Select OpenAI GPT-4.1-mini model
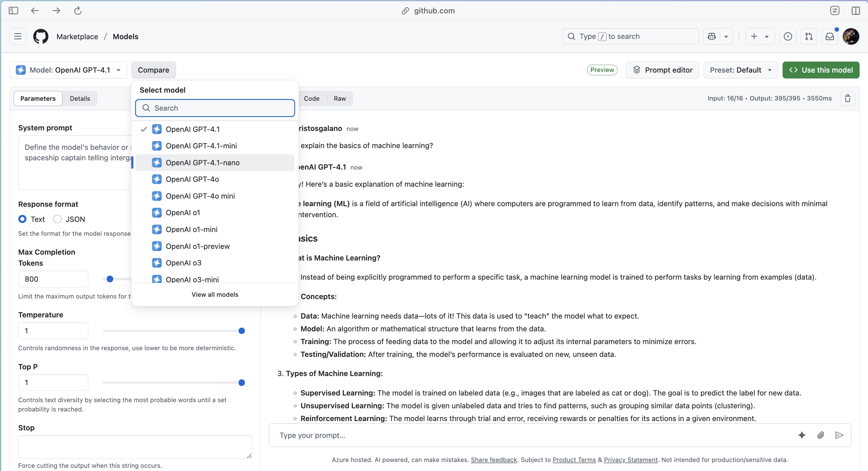The width and height of the screenshot is (868, 471). click(215, 146)
